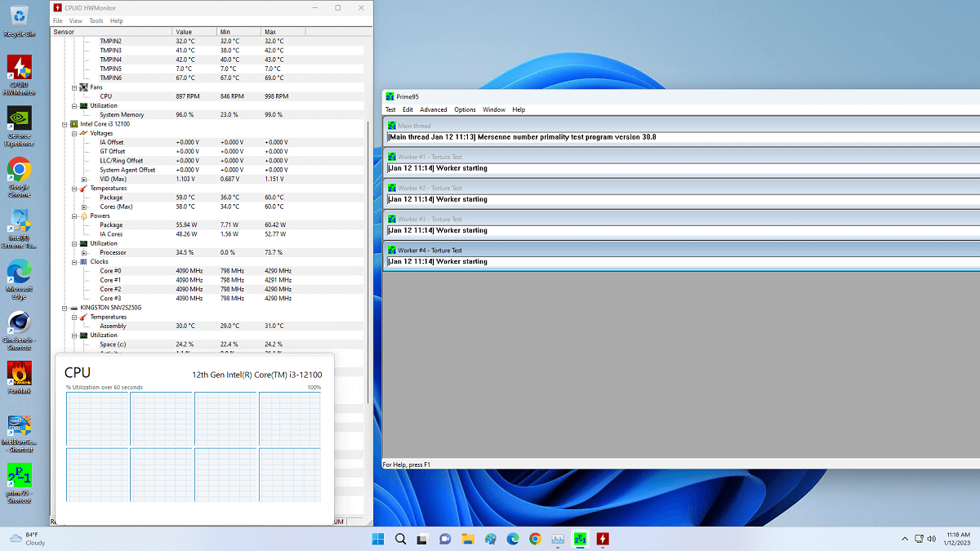Image resolution: width=980 pixels, height=551 pixels.
Task: Open File Explorer from the taskbar
Action: point(468,539)
